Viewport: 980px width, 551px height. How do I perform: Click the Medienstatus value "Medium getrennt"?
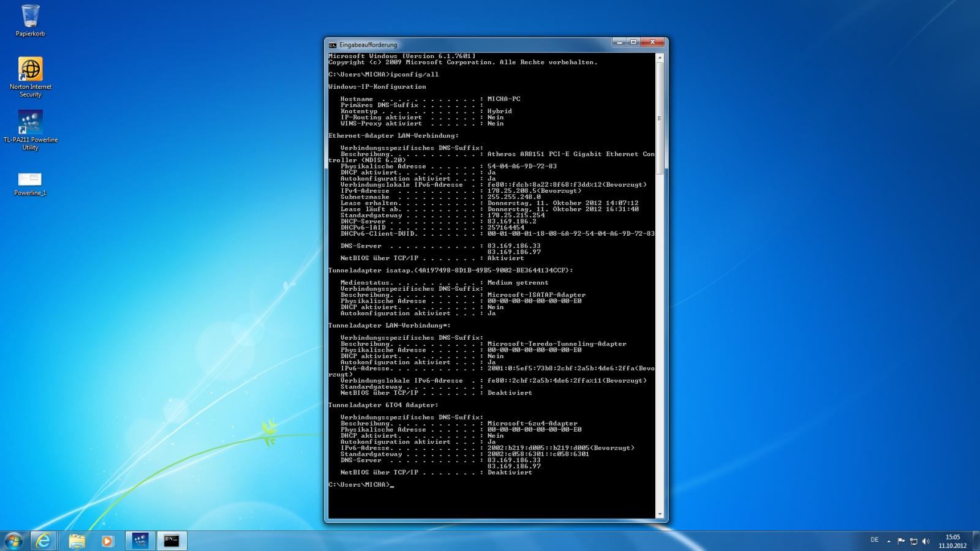[518, 283]
